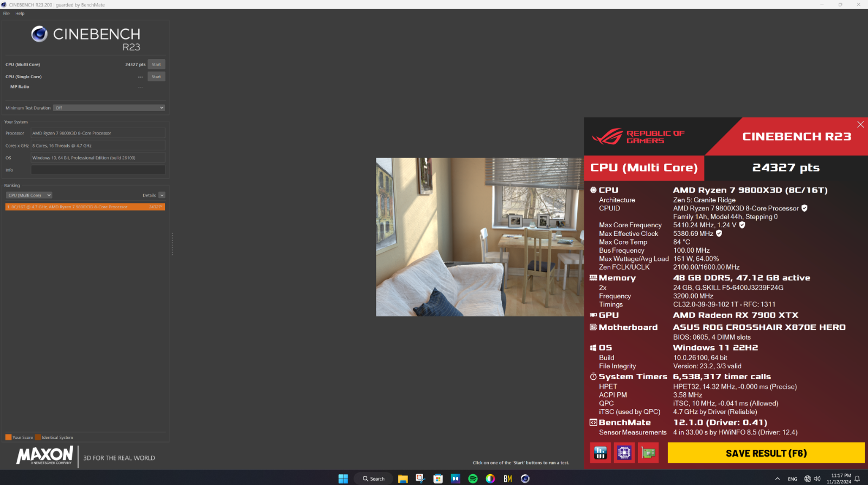Click 'AMD Ryzen 7 9800X3D (8C/16T)' heading
868x485 pixels.
click(x=750, y=190)
